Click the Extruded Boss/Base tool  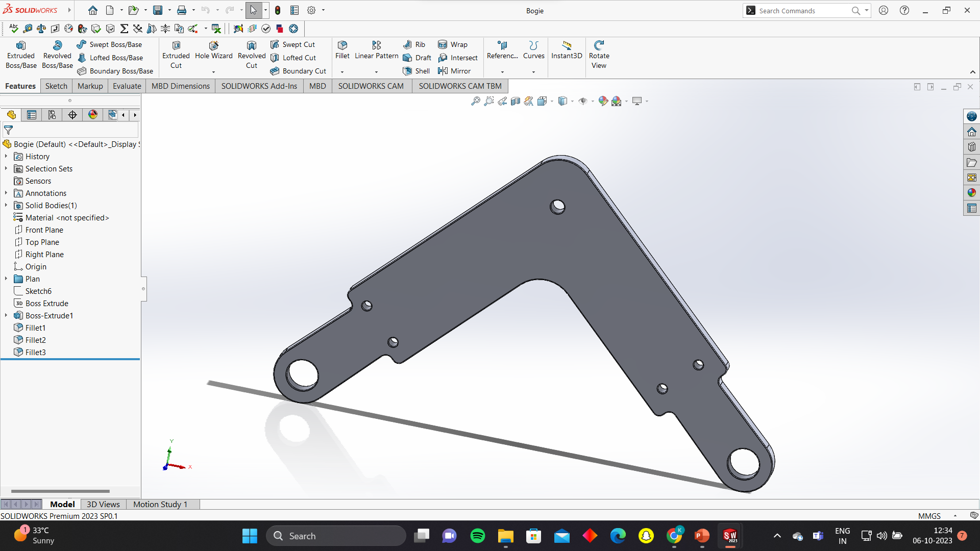coord(21,54)
